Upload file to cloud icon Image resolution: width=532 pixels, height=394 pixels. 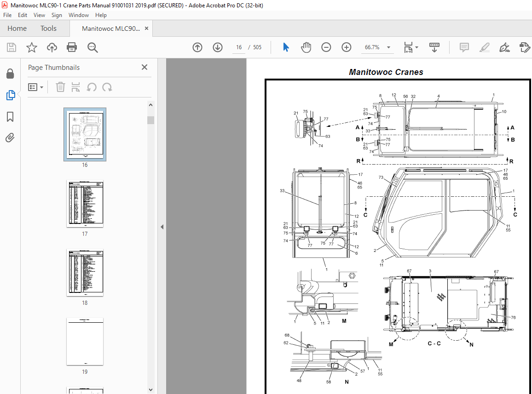tap(52, 47)
